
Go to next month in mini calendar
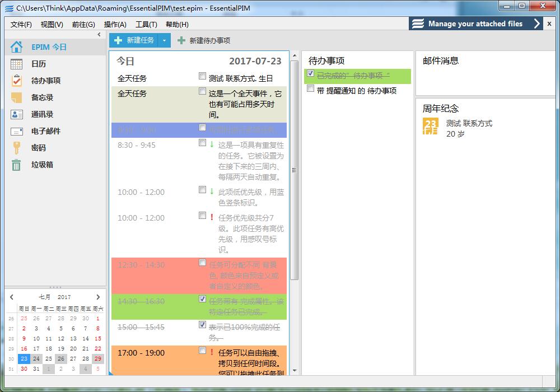tap(98, 297)
